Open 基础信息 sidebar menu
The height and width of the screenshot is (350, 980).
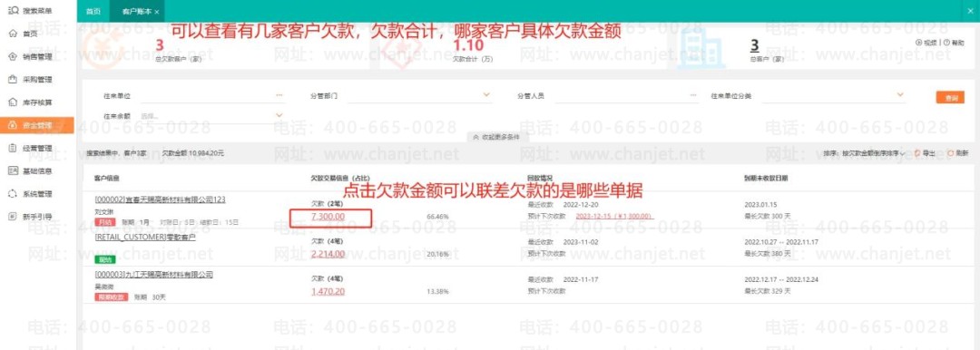coord(36,170)
